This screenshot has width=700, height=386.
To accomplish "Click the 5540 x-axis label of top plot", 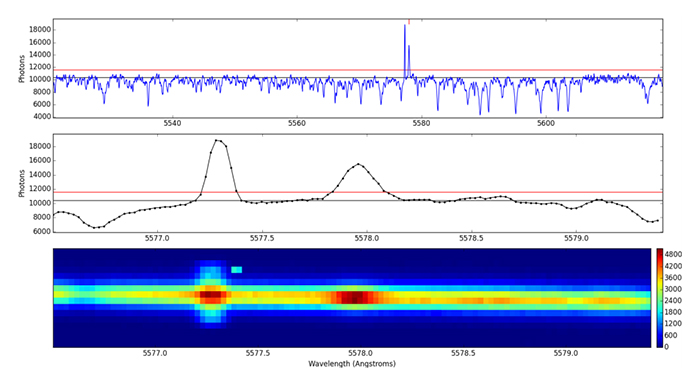I will tap(172, 124).
